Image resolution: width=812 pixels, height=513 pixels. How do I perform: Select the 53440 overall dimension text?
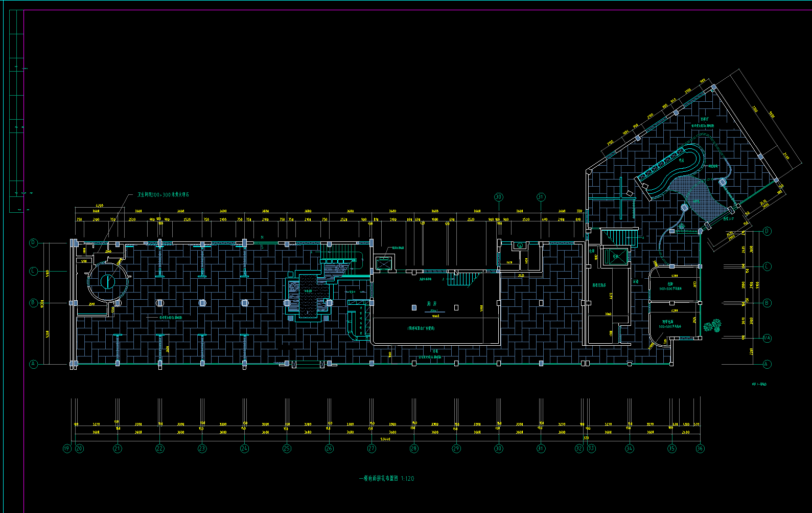[x=386, y=438]
